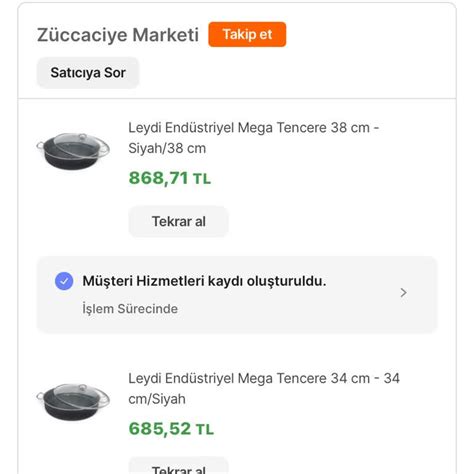The width and height of the screenshot is (474, 474).
Task: Open the 38 cm Mega Tencere thumbnail
Action: [73, 151]
